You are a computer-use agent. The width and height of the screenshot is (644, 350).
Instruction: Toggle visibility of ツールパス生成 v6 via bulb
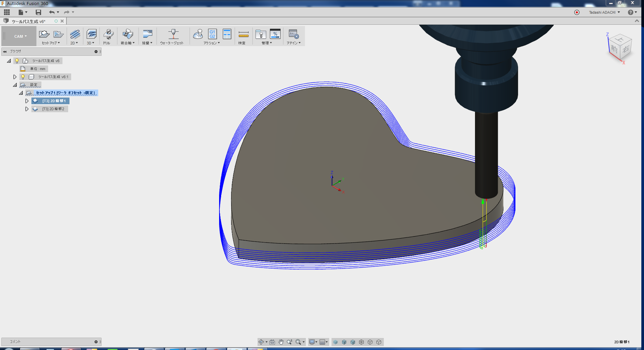[x=17, y=60]
